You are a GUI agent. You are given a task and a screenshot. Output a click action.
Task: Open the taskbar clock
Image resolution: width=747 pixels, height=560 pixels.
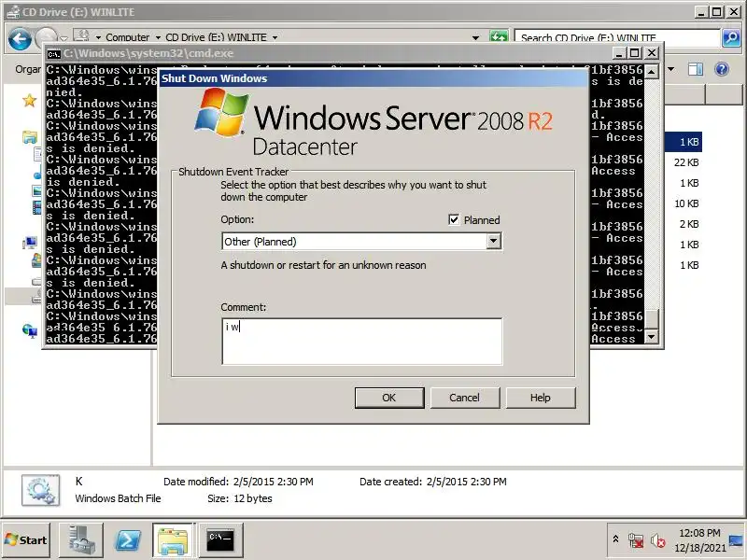(x=699, y=540)
